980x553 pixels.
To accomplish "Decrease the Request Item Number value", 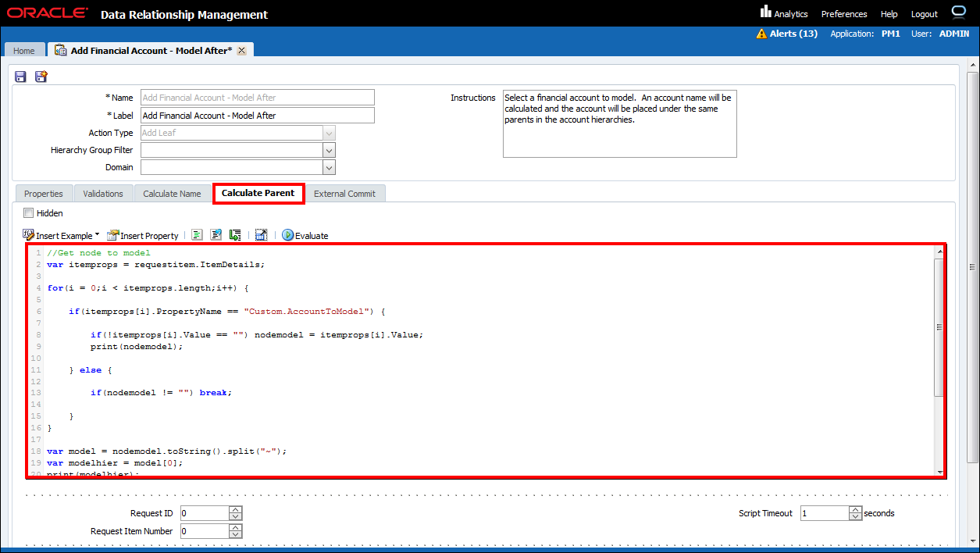I will pos(237,535).
